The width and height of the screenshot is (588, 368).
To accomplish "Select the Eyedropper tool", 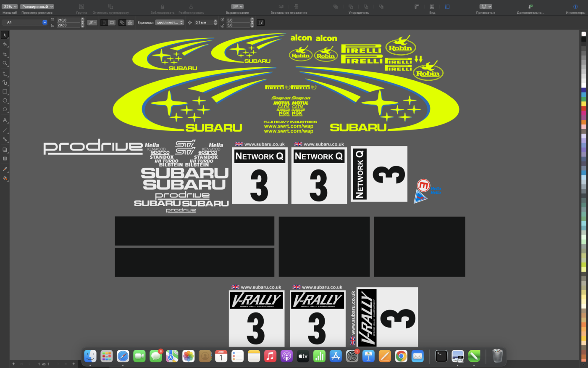I will [x=5, y=169].
